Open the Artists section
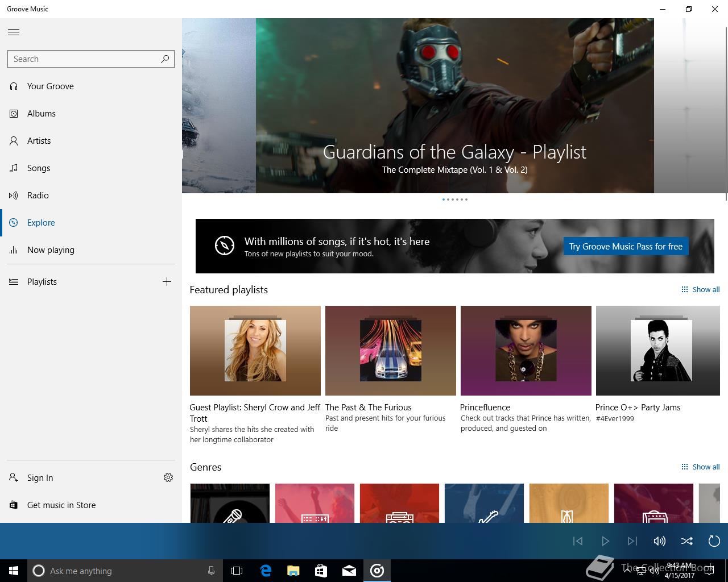 91,141
